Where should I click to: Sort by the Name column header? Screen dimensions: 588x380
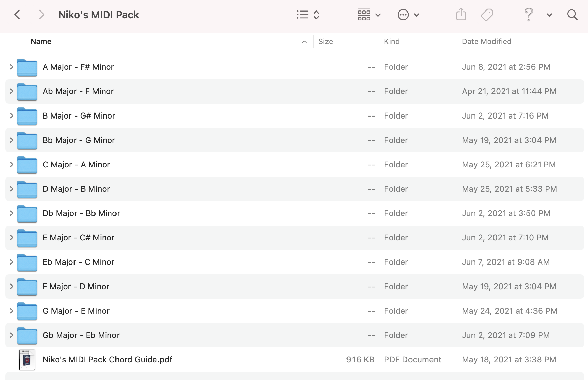tap(41, 42)
